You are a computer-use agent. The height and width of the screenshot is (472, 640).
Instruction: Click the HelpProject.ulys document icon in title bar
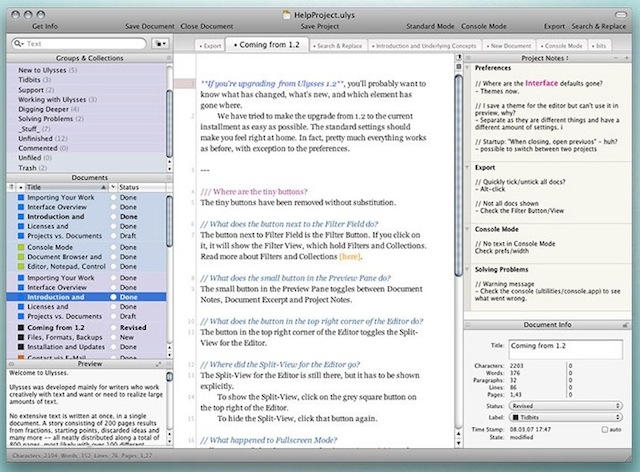[x=287, y=15]
